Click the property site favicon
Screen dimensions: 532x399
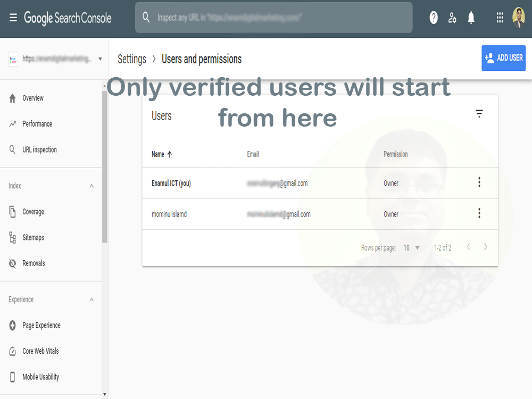[x=13, y=60]
